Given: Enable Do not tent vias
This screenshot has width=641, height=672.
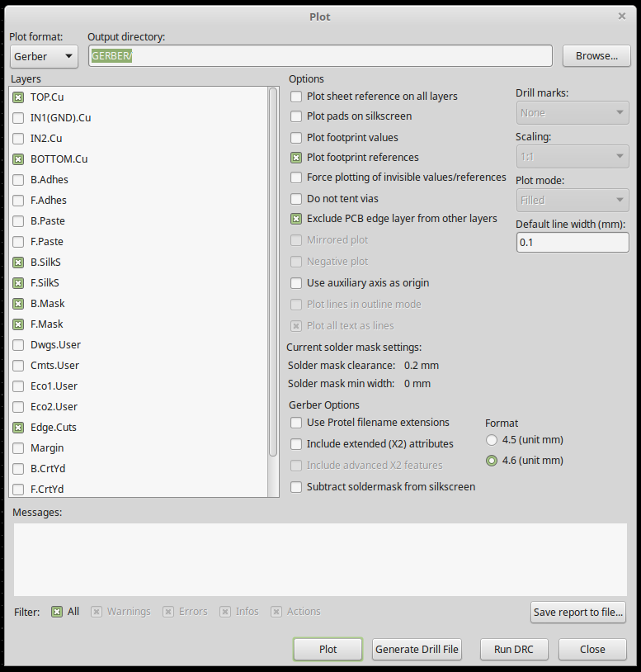Looking at the screenshot, I should tap(296, 199).
